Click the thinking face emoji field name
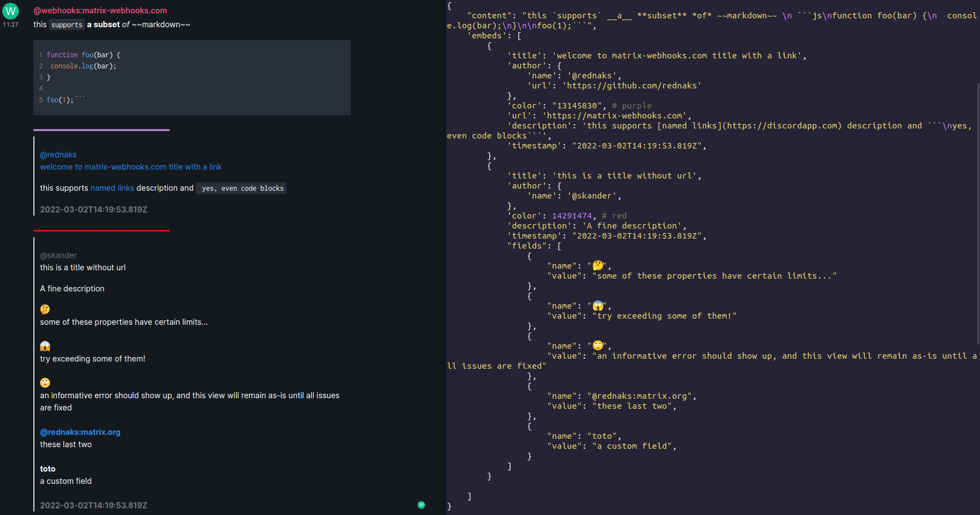This screenshot has width=980, height=515. pyautogui.click(x=45, y=309)
